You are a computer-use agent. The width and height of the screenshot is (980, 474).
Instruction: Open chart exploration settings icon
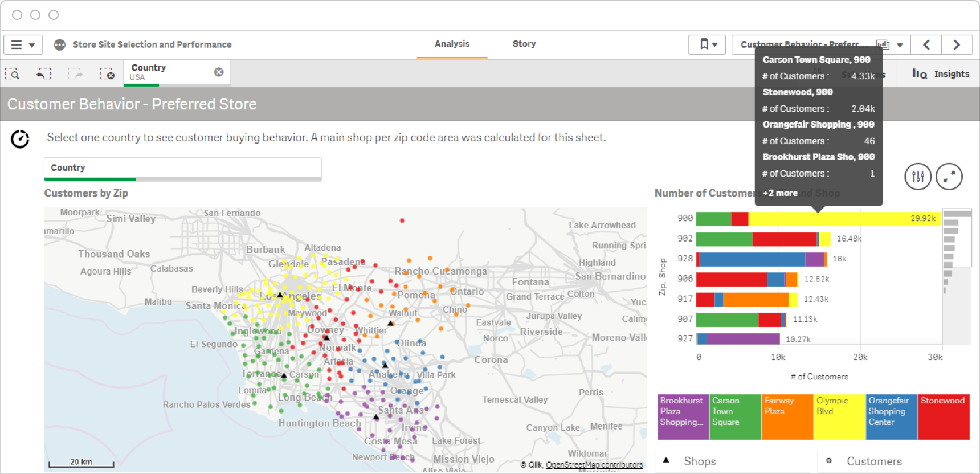pos(918,177)
